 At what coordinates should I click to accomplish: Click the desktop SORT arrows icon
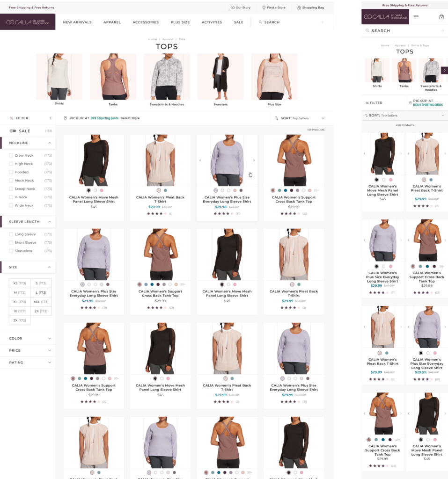coord(277,118)
